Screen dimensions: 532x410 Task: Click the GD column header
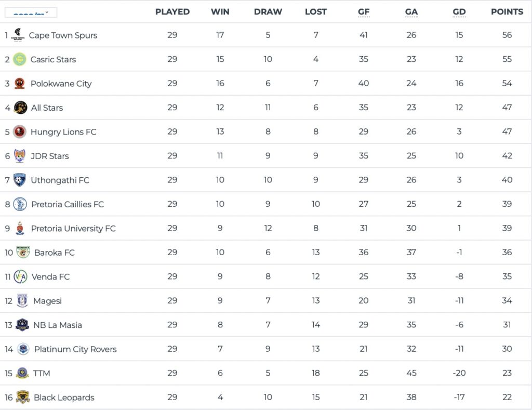click(459, 11)
